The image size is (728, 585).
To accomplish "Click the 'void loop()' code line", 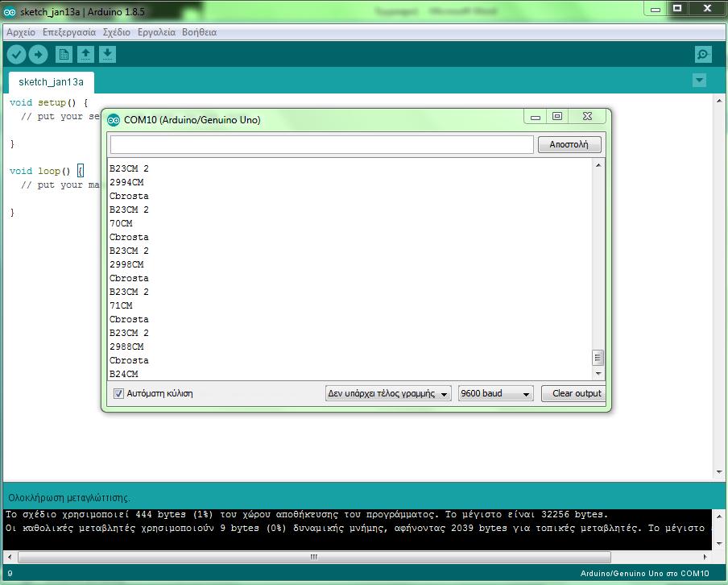I will coord(47,171).
